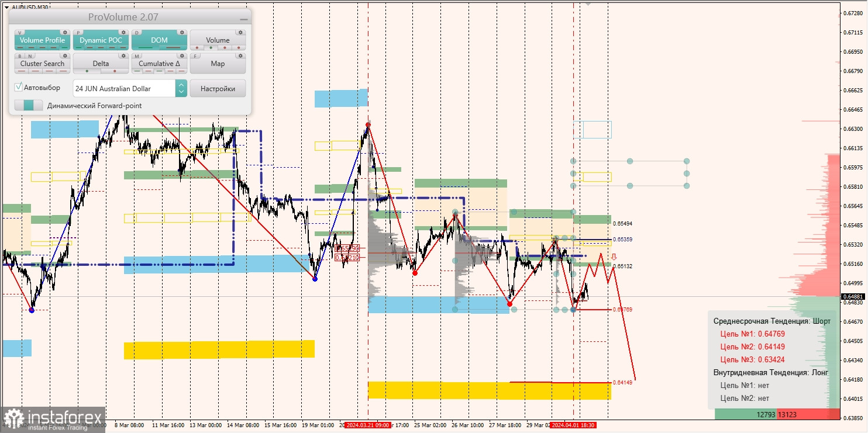The width and height of the screenshot is (868, 433).
Task: Click the 0.65132 level label
Action: pos(622,266)
